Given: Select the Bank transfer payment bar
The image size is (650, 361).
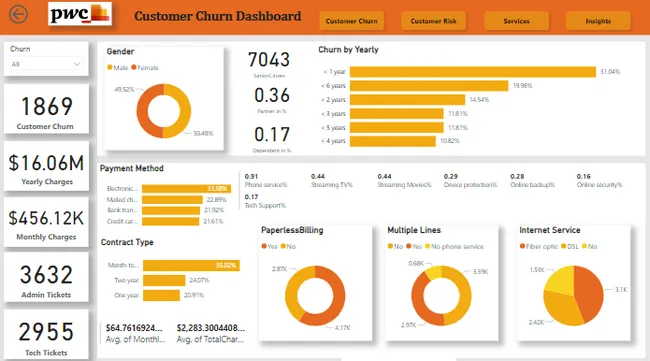Looking at the screenshot, I should [x=171, y=210].
